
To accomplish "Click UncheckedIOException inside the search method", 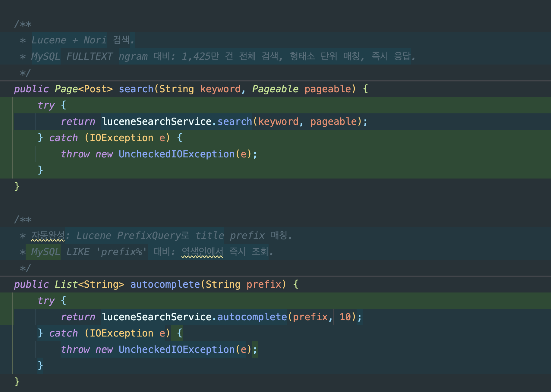I will tap(176, 154).
